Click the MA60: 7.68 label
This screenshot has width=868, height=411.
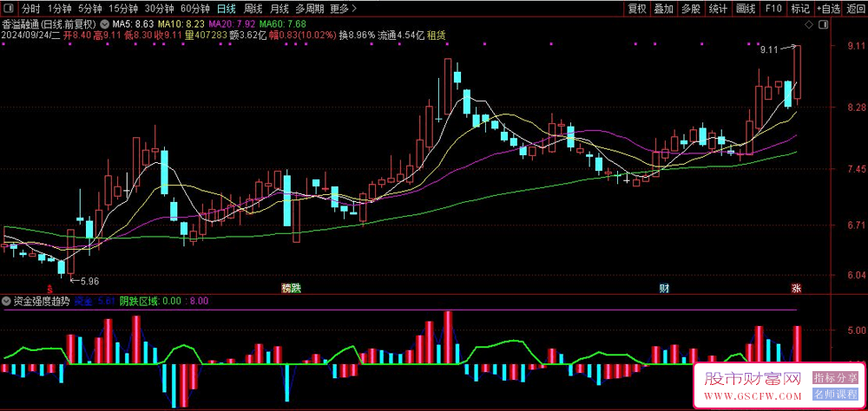tap(282, 24)
